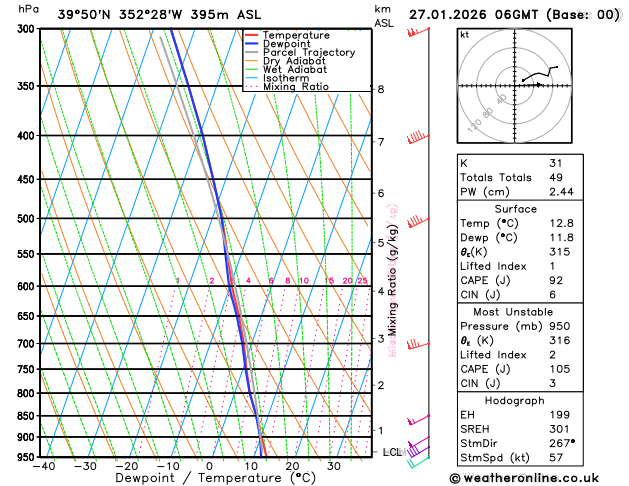
Task: Click the wind barb at 700 hPa
Action: (x=418, y=344)
